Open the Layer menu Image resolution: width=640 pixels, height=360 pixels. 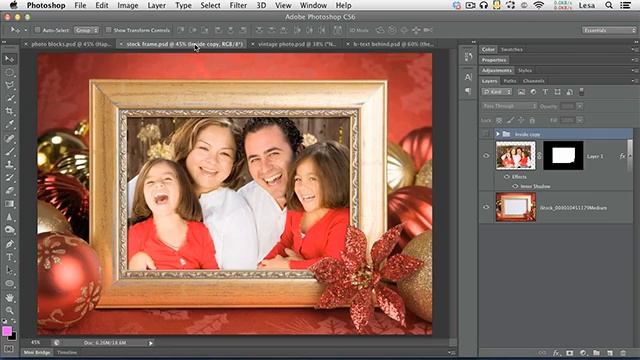point(157,5)
